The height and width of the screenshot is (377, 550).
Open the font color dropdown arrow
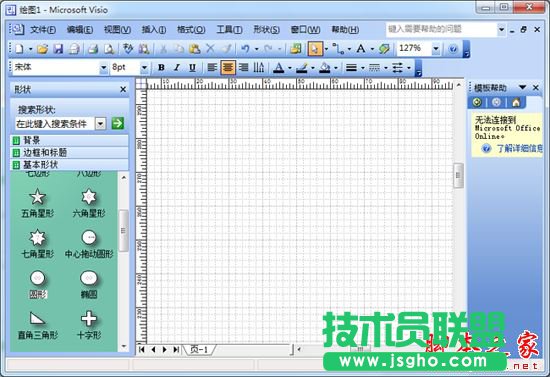tap(290, 68)
